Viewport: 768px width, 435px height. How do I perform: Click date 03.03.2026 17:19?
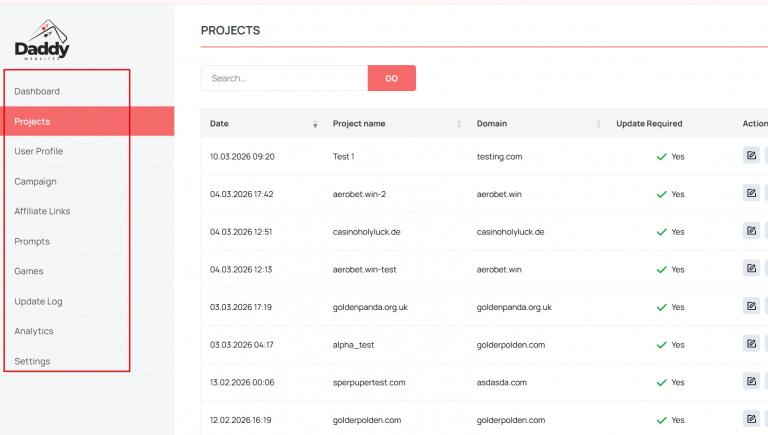[240, 307]
